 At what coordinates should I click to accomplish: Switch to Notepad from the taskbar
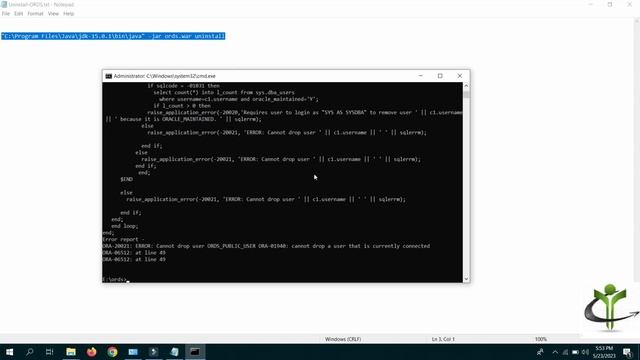174,352
